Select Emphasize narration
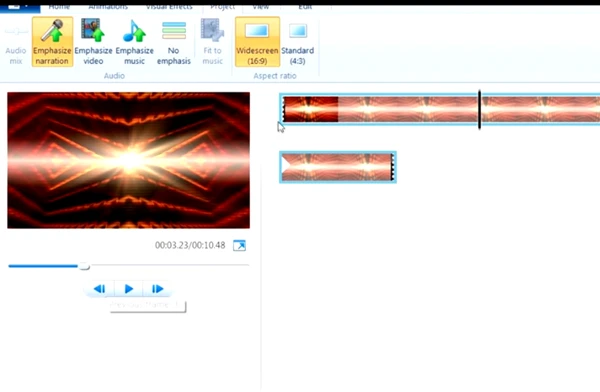This screenshot has height=392, width=600. pos(52,42)
